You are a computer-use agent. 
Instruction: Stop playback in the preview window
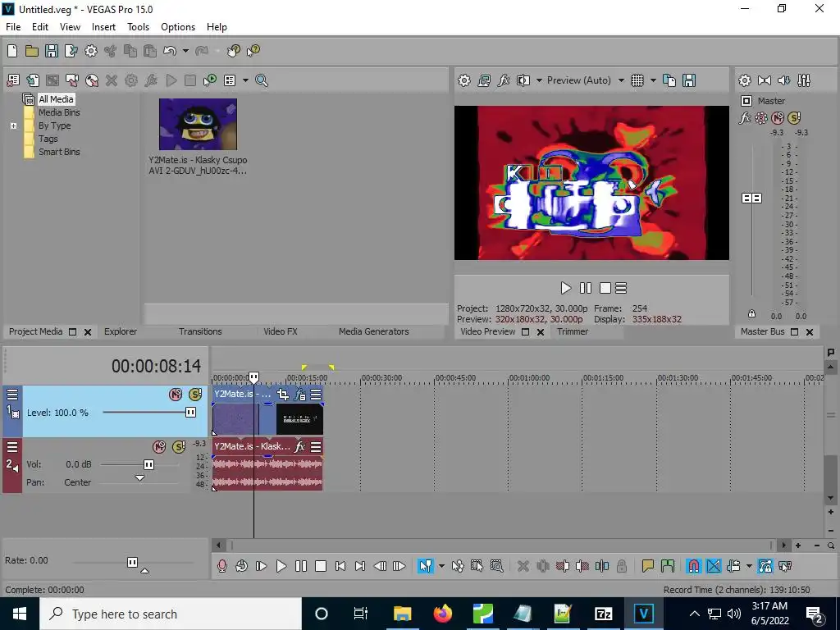tap(605, 288)
